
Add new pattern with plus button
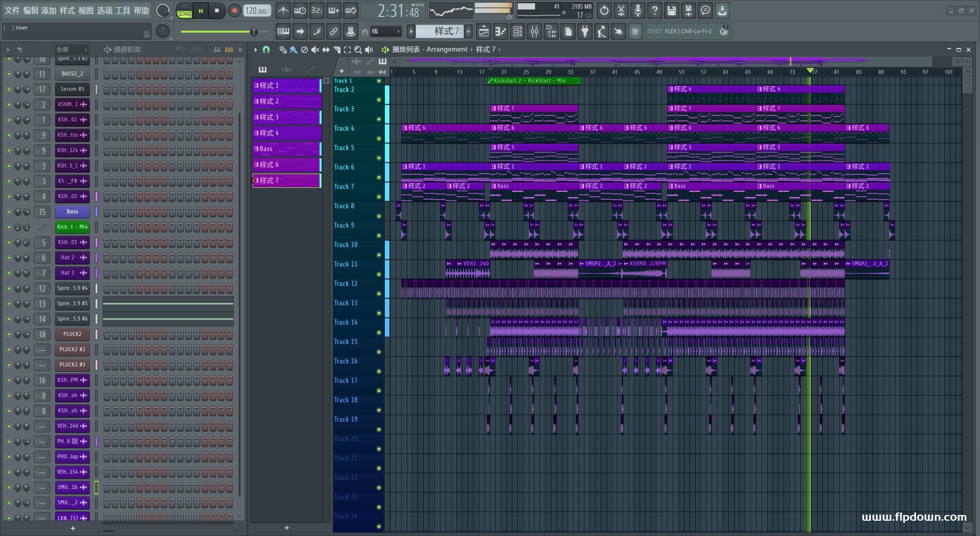(x=468, y=32)
